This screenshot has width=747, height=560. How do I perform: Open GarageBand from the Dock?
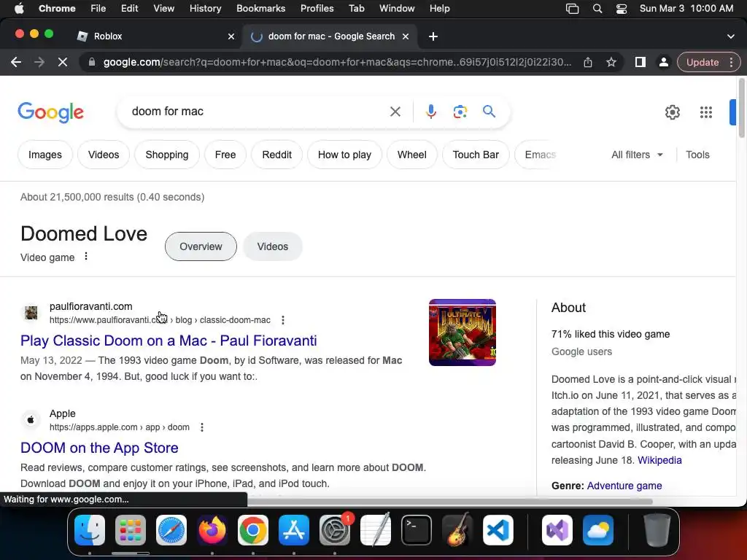[x=457, y=530]
